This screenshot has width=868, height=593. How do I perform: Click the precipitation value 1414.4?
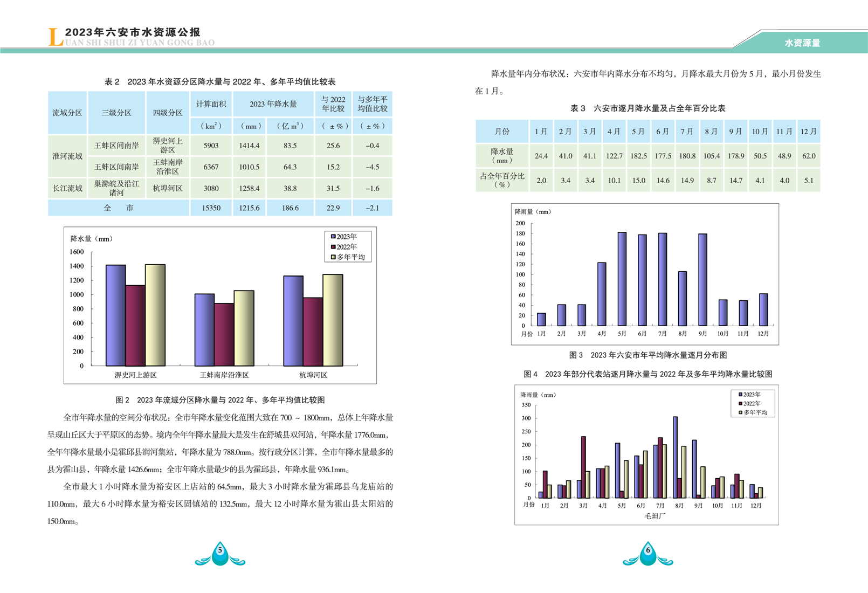(x=249, y=146)
